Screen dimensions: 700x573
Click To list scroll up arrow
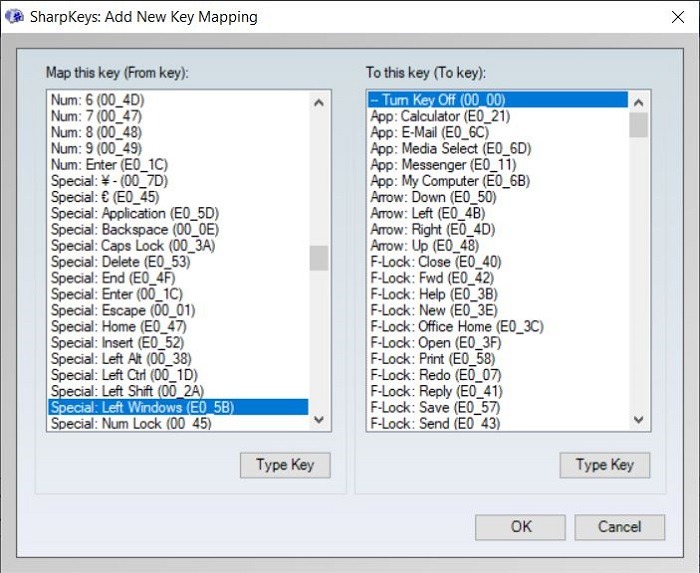tap(638, 103)
